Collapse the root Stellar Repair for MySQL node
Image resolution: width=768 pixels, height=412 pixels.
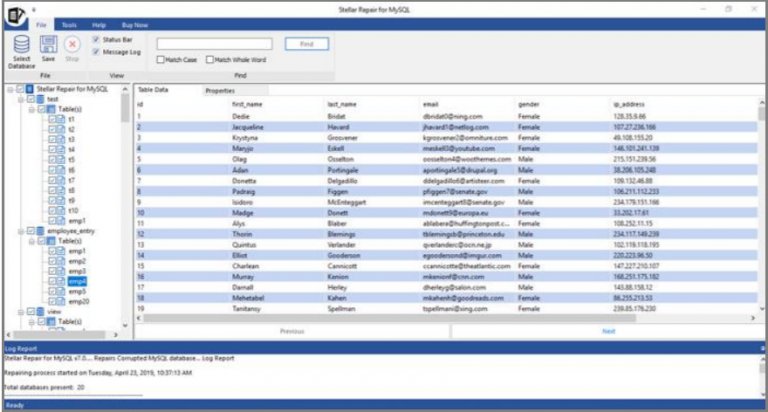coord(10,89)
